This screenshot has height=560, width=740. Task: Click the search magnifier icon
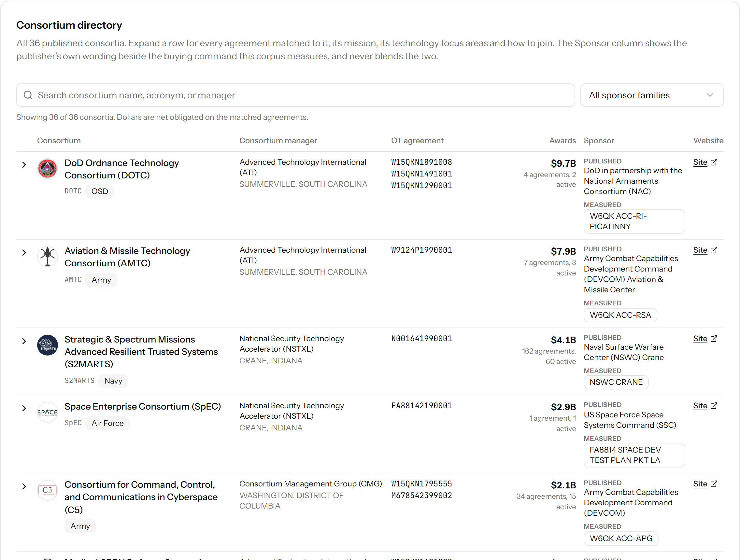pos(28,95)
